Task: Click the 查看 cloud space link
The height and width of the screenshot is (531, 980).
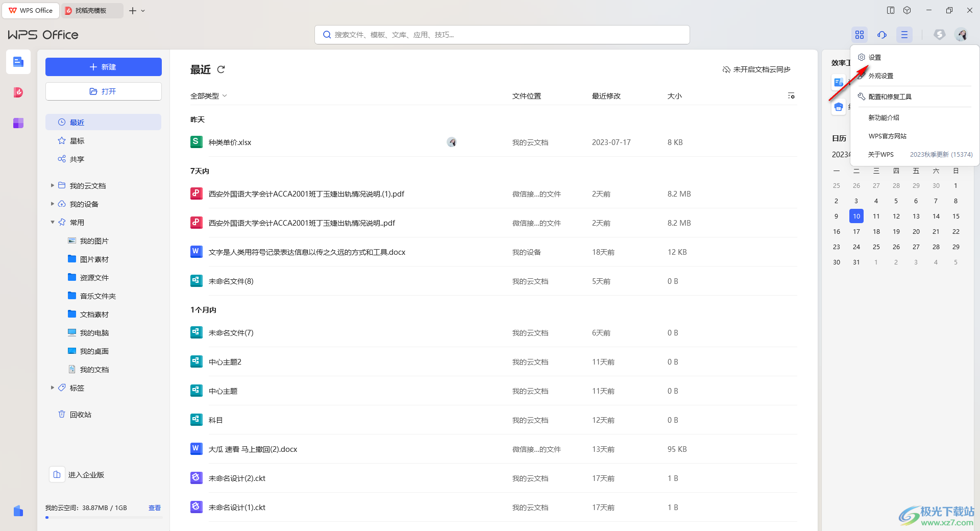Action: (x=155, y=508)
